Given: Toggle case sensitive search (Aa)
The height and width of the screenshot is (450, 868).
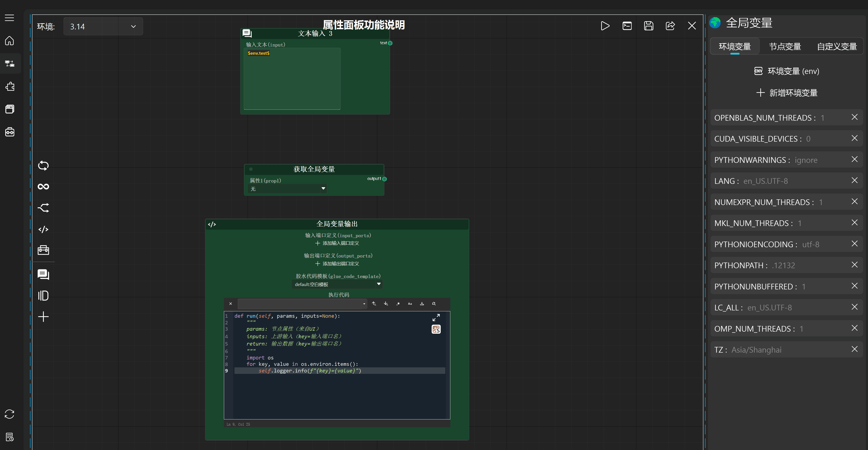Looking at the screenshot, I should (410, 304).
